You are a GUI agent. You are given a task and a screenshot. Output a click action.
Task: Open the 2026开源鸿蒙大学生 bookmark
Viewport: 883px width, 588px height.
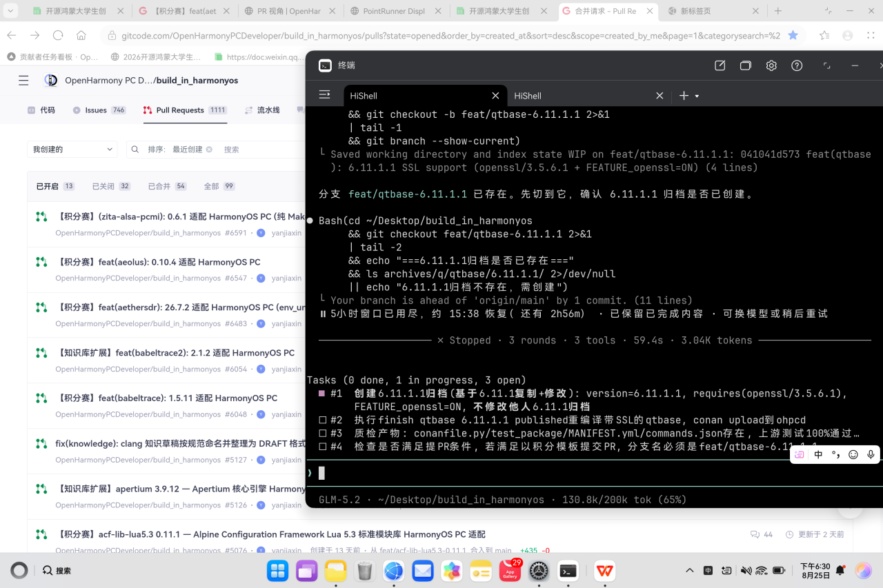[155, 57]
